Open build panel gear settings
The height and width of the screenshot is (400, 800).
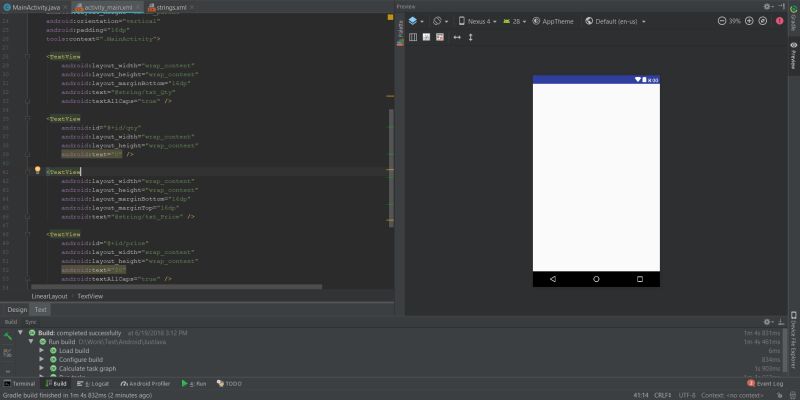click(x=767, y=322)
